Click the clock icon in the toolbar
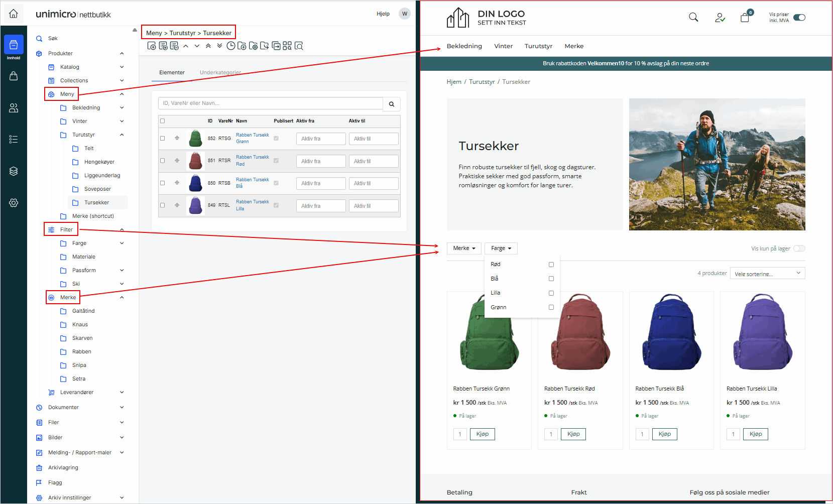833x504 pixels. click(x=230, y=46)
